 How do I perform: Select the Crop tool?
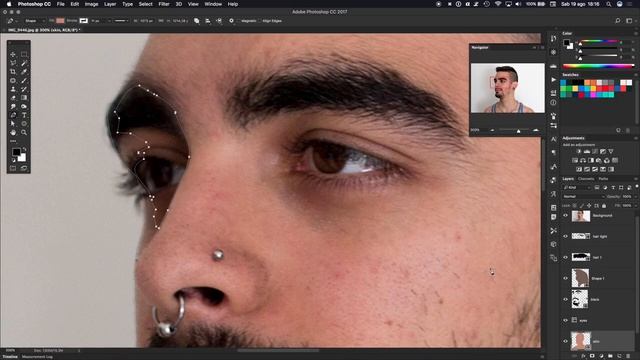point(13,71)
